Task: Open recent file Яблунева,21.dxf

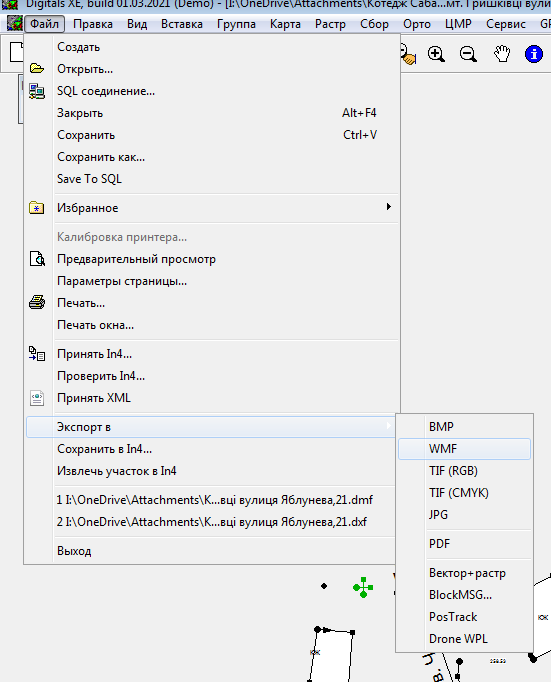Action: pyautogui.click(x=211, y=522)
